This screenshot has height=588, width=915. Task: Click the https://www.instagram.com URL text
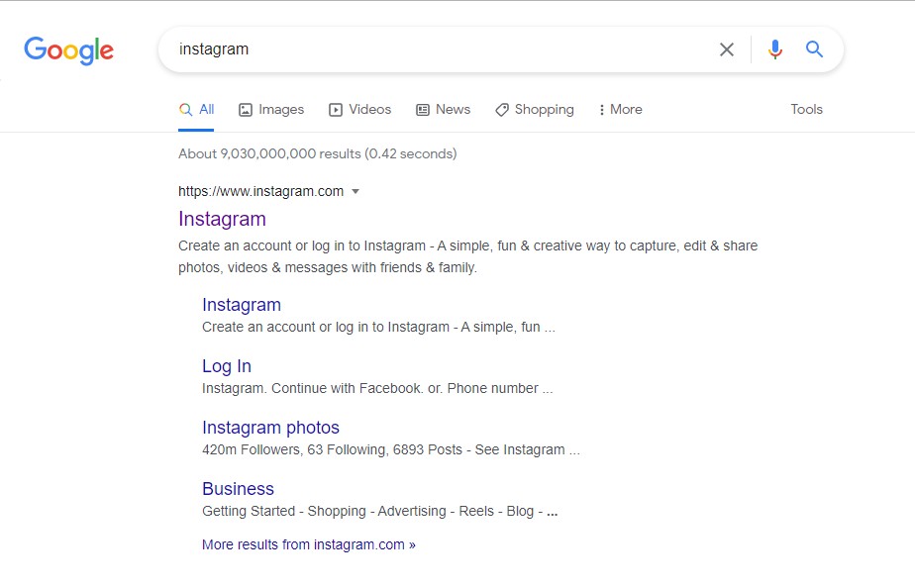tap(260, 191)
